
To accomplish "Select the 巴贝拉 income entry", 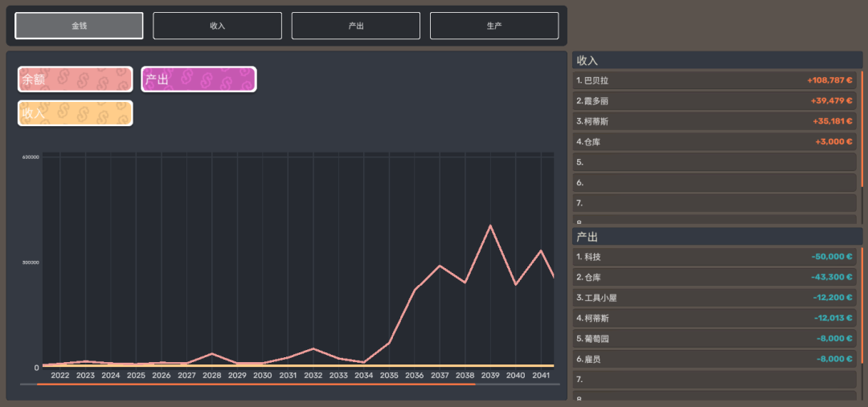I will point(714,81).
